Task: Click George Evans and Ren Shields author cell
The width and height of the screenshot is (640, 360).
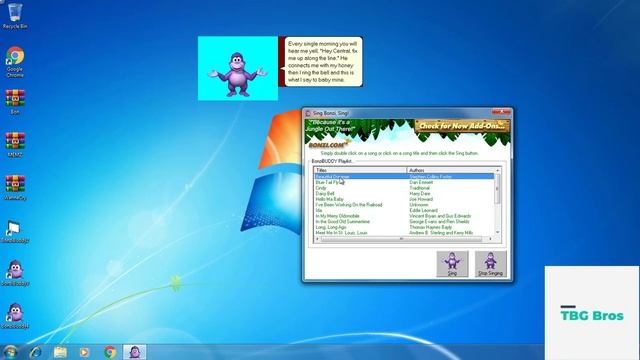Action: tap(439, 221)
